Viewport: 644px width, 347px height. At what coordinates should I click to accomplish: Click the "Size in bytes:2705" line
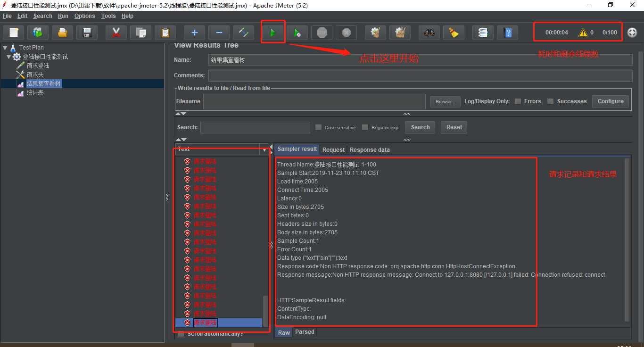tap(300, 207)
